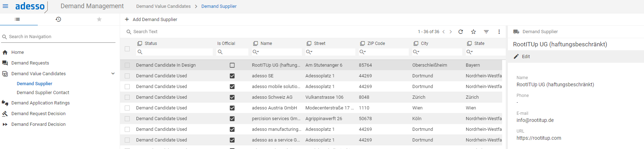Open the hamburger main menu
The image size is (644, 149).
point(5,6)
